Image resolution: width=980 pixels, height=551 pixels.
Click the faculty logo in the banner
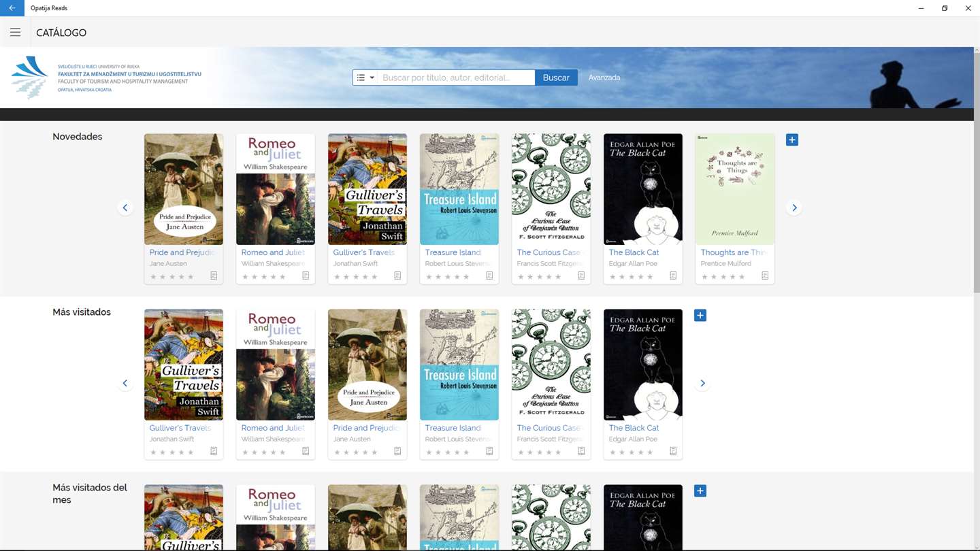point(106,78)
